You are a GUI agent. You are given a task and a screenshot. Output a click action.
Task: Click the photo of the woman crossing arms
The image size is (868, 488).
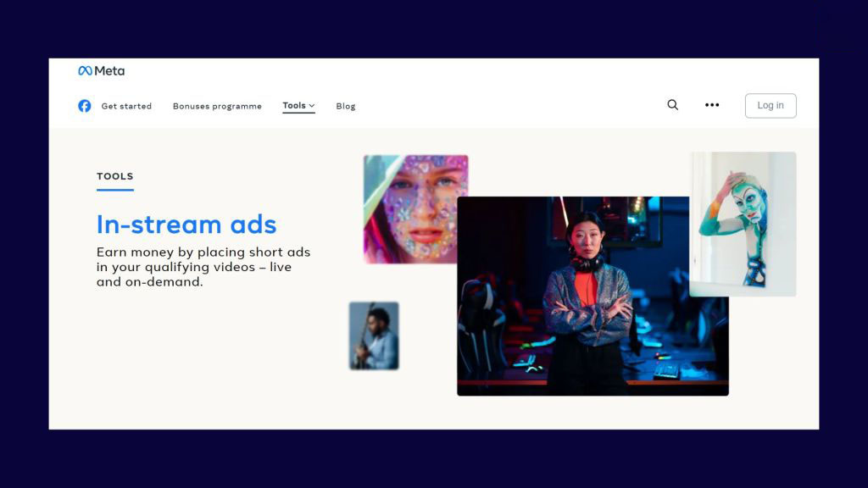click(592, 297)
